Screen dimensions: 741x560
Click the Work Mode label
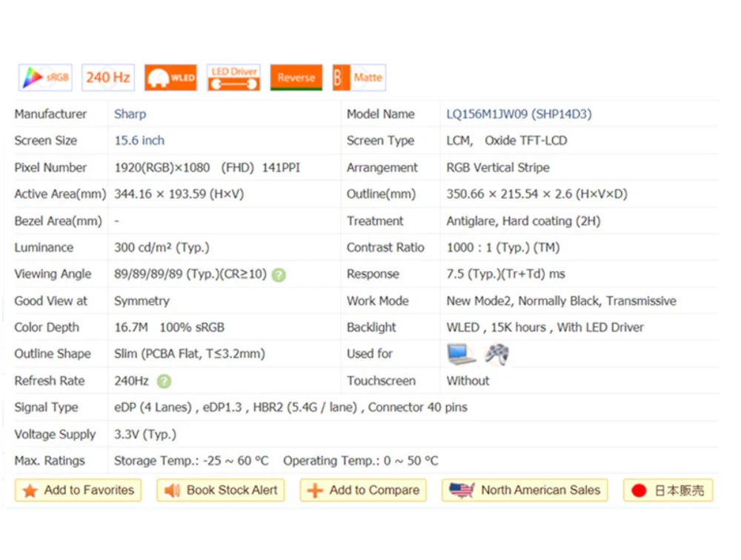(x=378, y=301)
